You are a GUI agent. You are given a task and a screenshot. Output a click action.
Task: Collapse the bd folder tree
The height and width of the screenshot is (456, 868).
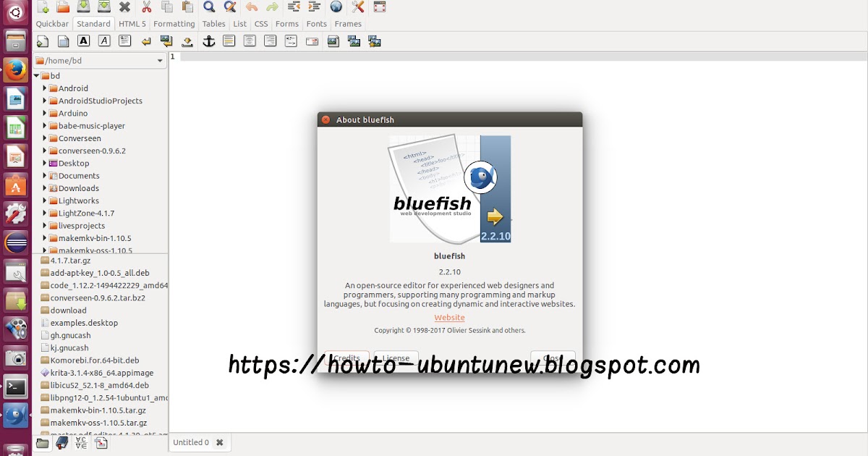point(36,76)
